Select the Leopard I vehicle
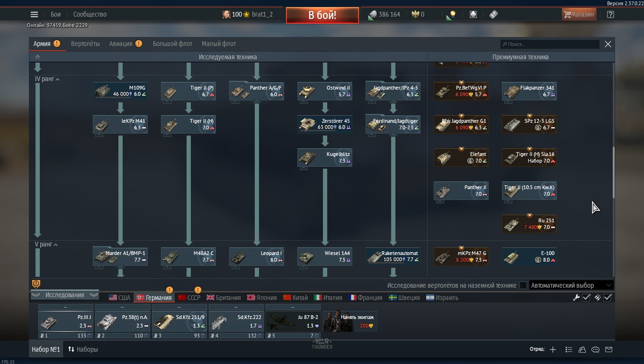The width and height of the screenshot is (644, 364). 257,256
